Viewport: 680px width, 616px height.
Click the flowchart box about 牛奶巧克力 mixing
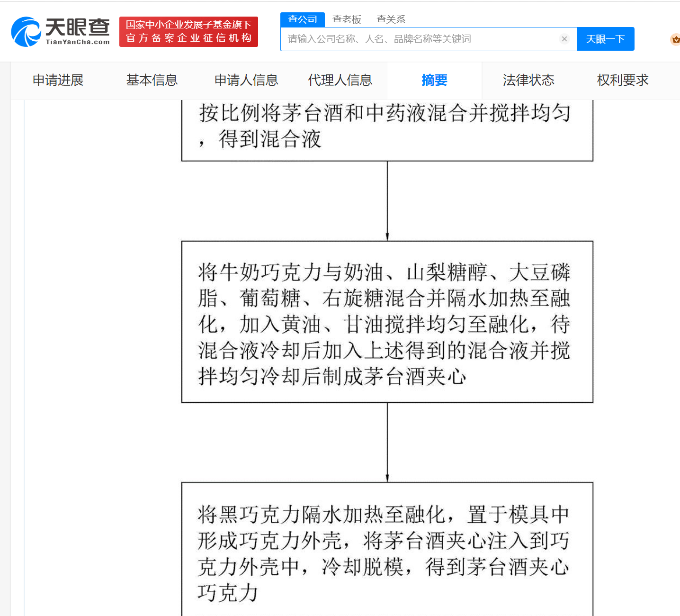tap(387, 322)
